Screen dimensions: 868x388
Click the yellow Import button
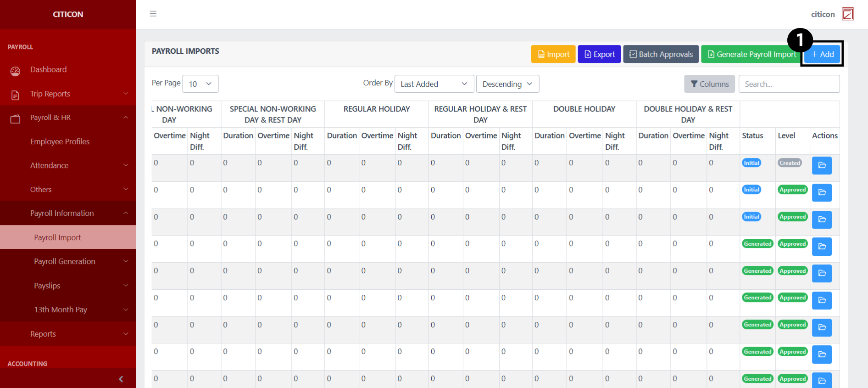point(553,54)
